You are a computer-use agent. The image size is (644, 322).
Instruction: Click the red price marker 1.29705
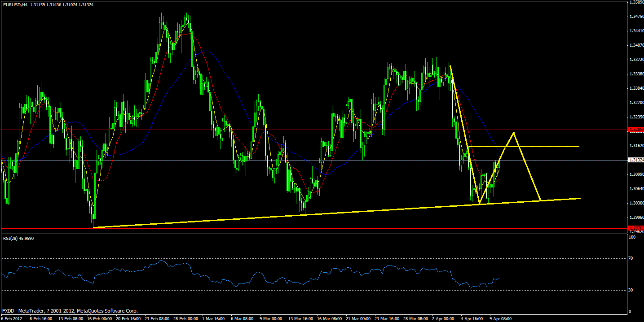(x=635, y=228)
